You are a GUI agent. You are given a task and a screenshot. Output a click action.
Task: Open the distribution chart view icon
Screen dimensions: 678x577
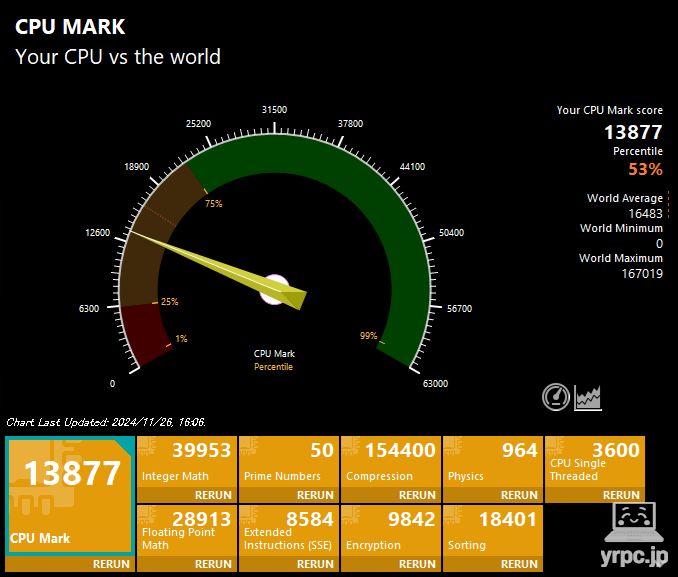click(x=588, y=397)
